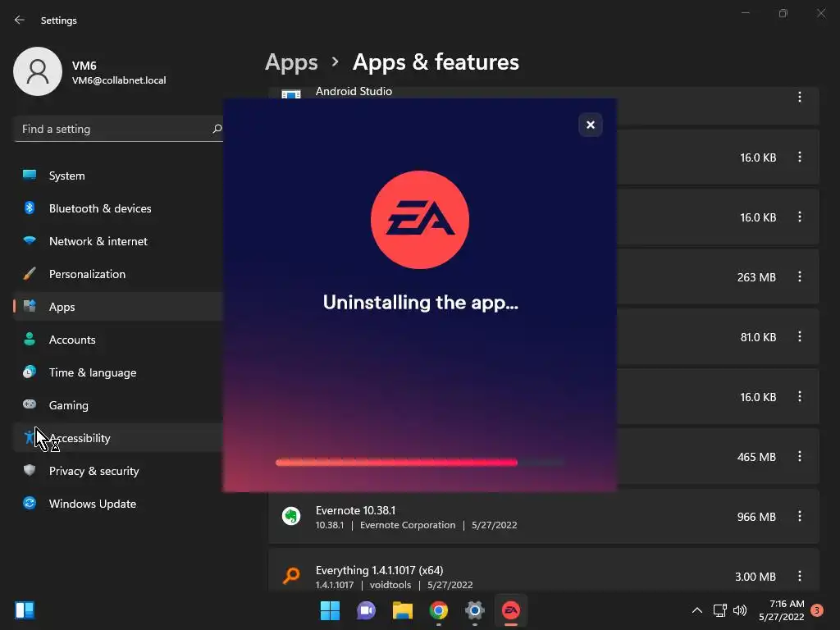Click the EA app taskbar icon
This screenshot has height=630, width=840.
point(511,610)
